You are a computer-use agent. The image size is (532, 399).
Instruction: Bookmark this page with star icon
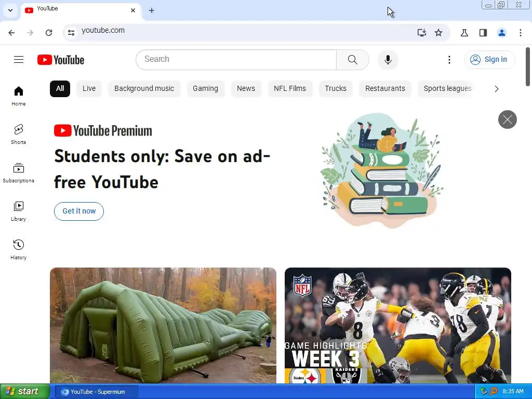tap(438, 33)
